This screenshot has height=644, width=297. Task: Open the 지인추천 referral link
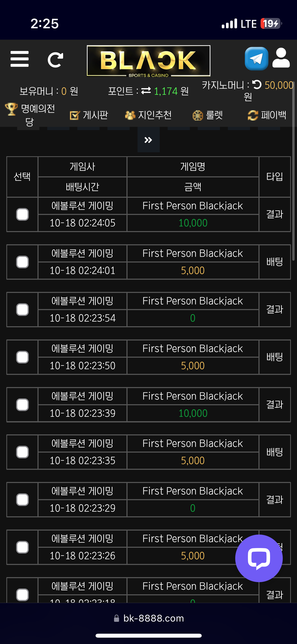[148, 115]
